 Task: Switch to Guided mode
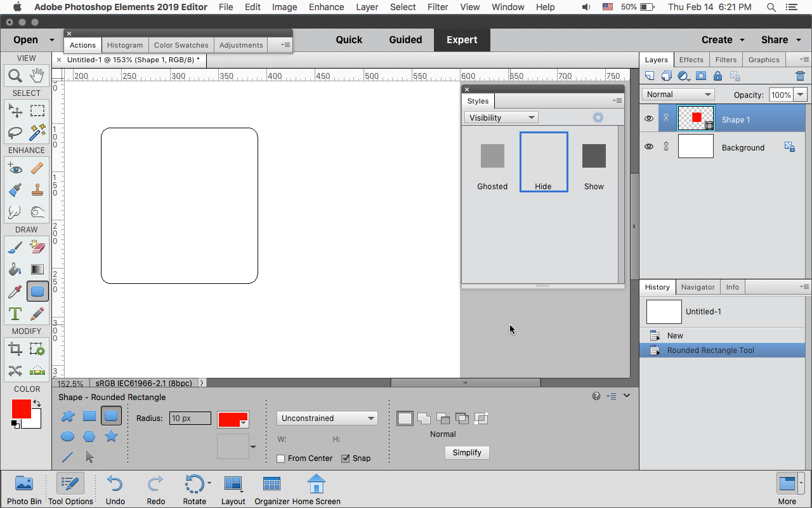click(405, 39)
